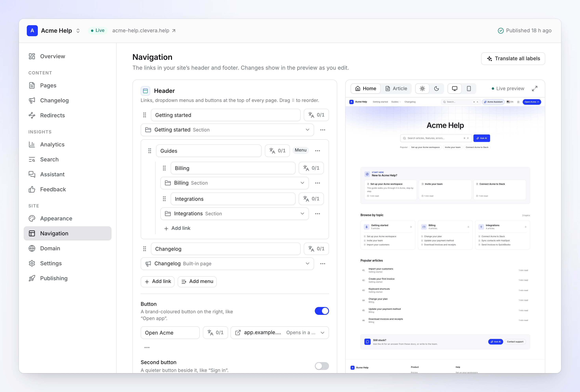Open Publishing in the sidebar
580x392 pixels.
(x=67, y=278)
